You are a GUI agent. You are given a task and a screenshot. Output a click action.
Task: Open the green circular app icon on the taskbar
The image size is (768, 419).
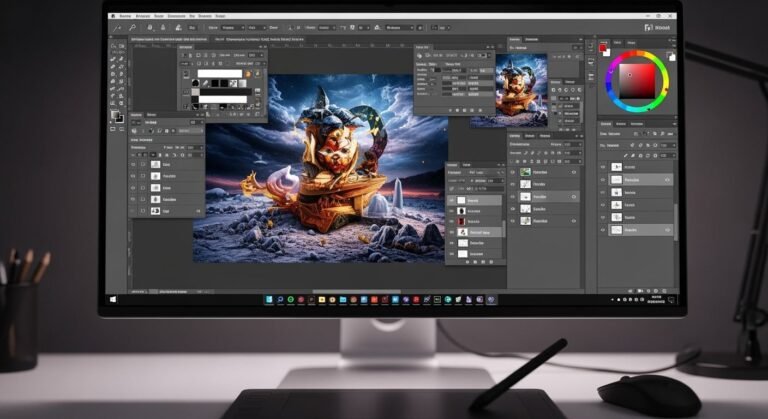(x=290, y=299)
